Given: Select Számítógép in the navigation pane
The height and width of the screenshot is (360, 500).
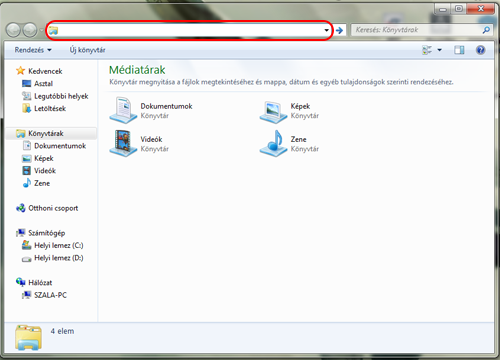Looking at the screenshot, I should point(47,233).
